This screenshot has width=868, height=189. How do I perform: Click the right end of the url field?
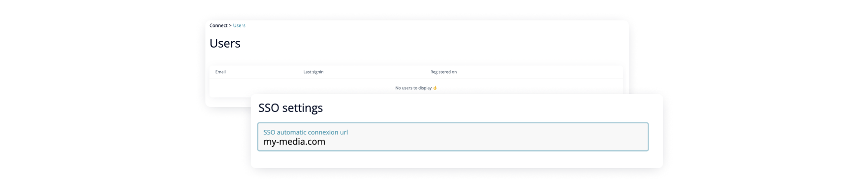[x=632, y=137]
